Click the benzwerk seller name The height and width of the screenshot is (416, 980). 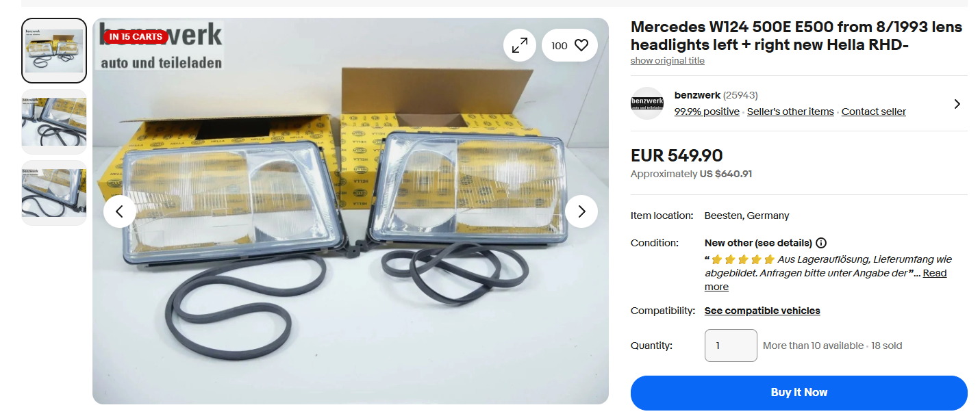[x=696, y=95]
